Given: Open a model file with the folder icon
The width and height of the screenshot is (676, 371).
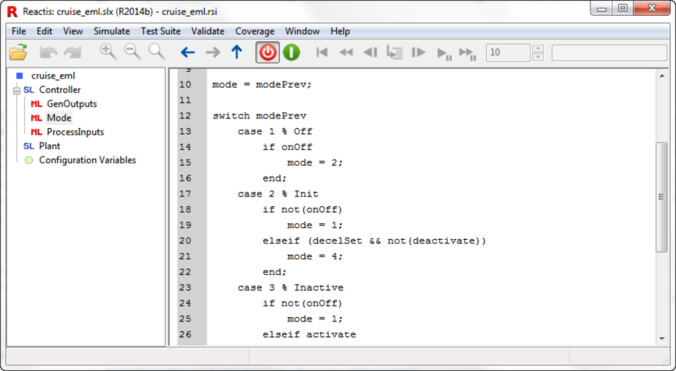Looking at the screenshot, I should 19,53.
